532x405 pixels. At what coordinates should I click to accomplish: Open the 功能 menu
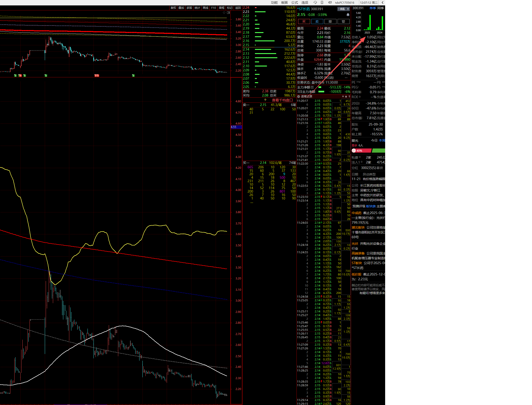tap(274, 2)
